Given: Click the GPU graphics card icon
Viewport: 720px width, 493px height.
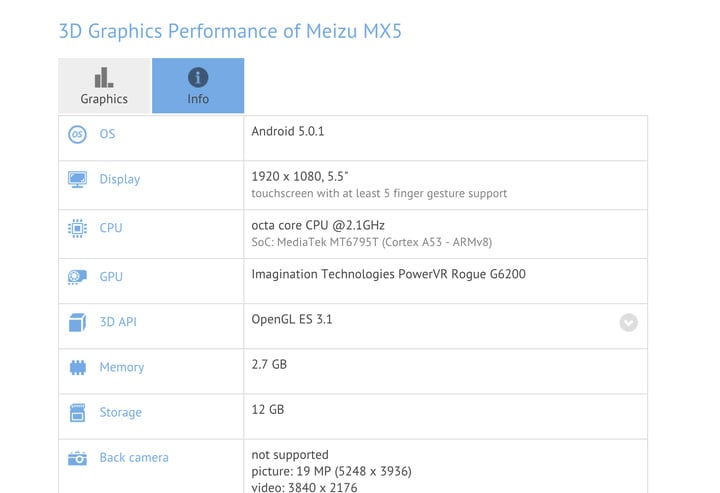Looking at the screenshot, I should (77, 277).
